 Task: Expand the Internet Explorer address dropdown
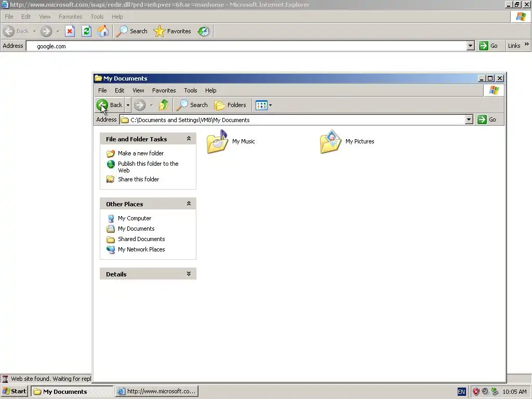[x=470, y=46]
